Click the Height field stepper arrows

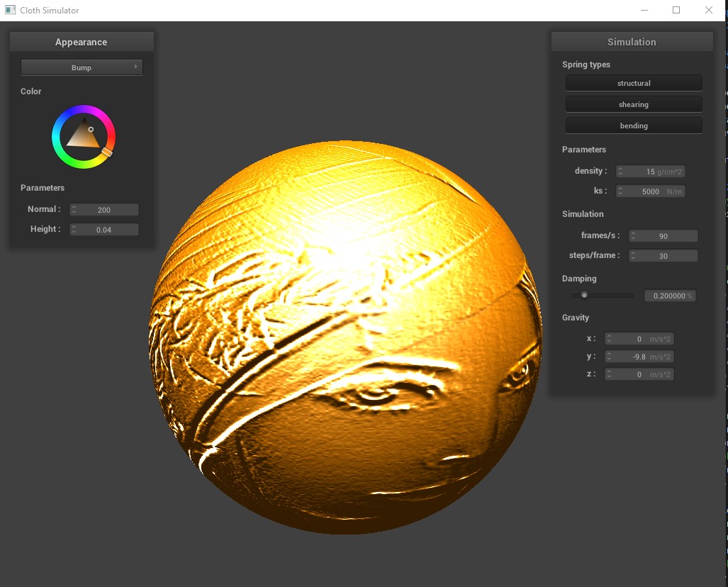(74, 230)
